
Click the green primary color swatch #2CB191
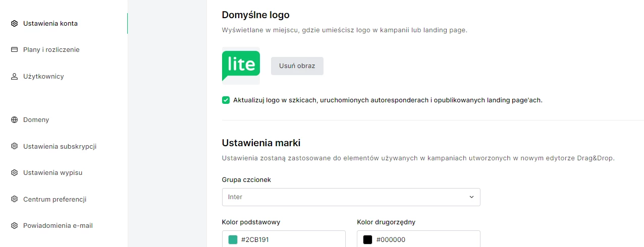tap(233, 240)
